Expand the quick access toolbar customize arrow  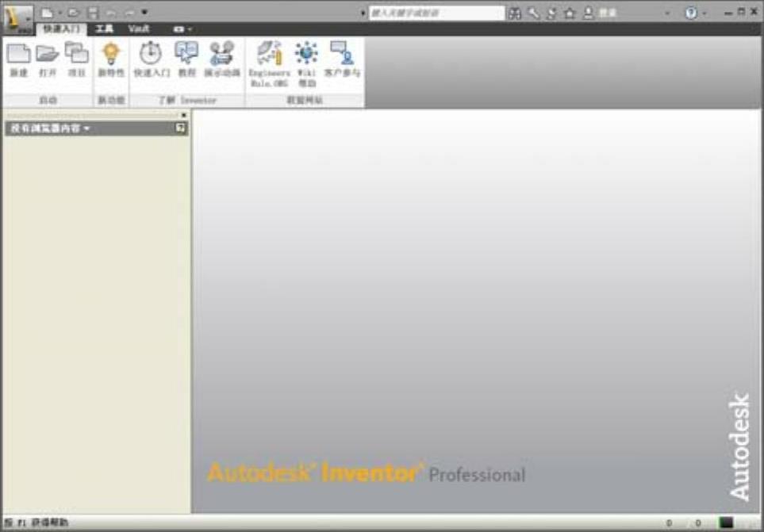[144, 13]
